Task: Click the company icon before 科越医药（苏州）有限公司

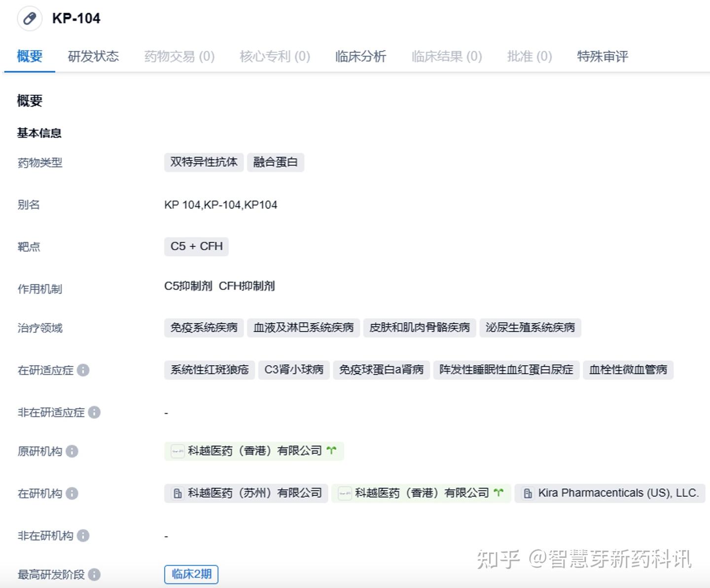Action: (177, 493)
